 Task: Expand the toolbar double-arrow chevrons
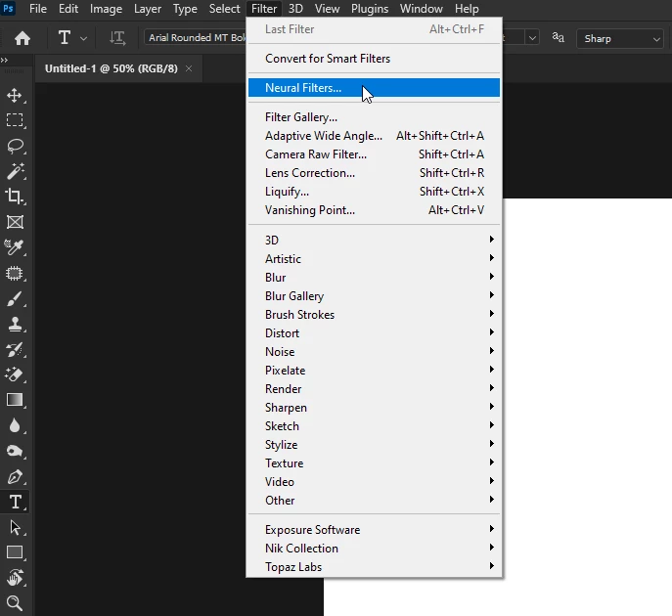[4, 60]
